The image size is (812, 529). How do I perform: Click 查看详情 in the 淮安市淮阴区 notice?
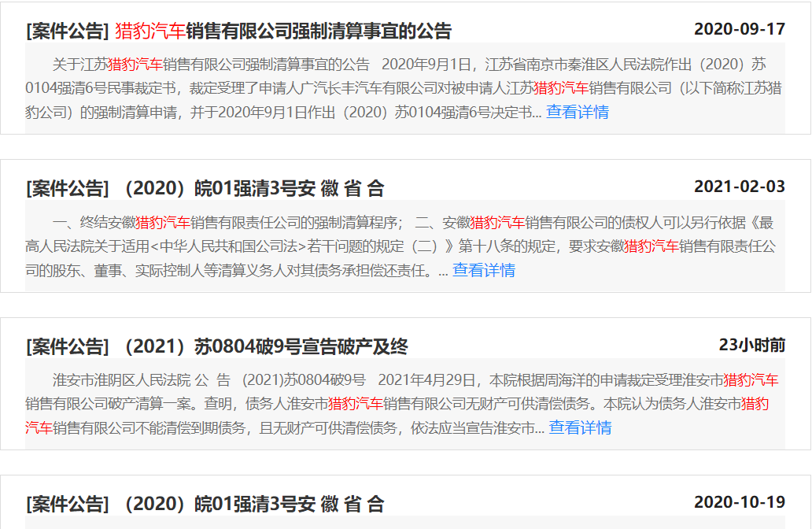click(x=580, y=427)
